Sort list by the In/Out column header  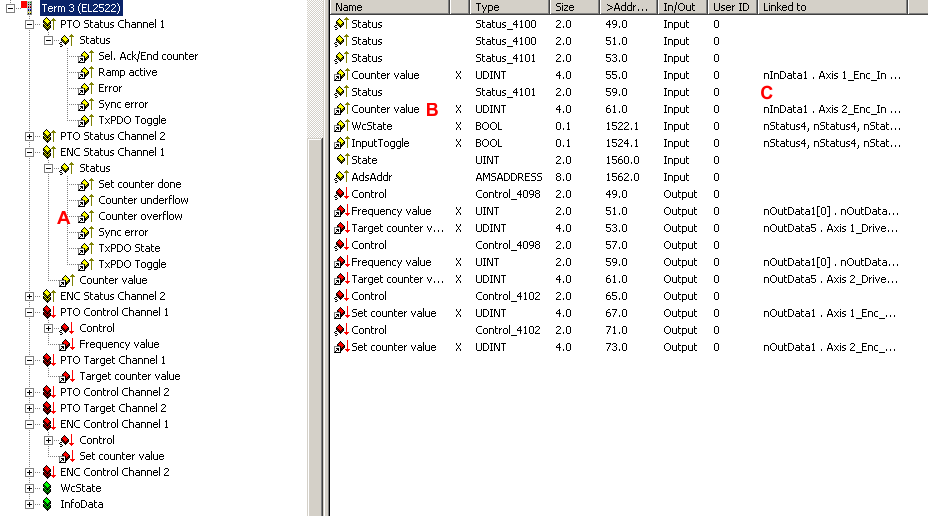coord(682,7)
